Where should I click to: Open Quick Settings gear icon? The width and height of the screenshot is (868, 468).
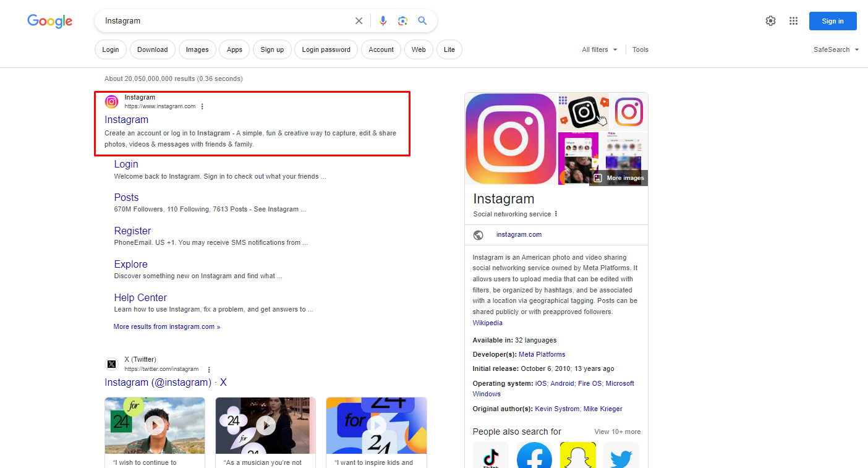pos(770,21)
